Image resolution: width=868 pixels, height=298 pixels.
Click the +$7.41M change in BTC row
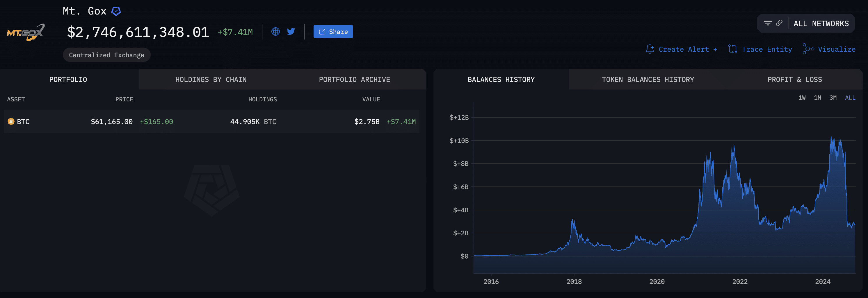(401, 121)
